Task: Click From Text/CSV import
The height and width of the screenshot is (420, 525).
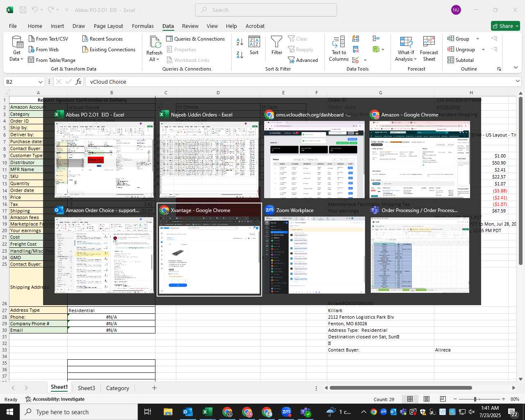Action: pyautogui.click(x=48, y=39)
